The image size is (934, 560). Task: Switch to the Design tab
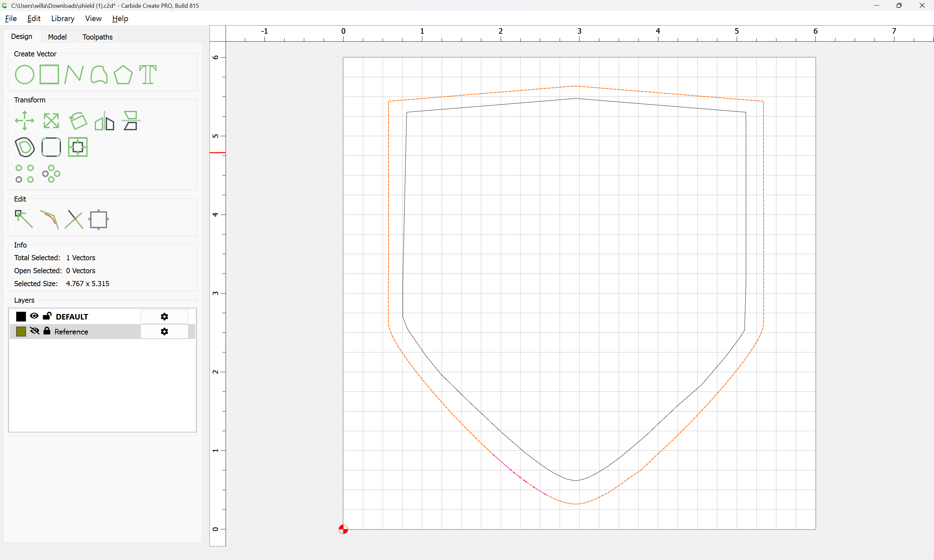21,37
